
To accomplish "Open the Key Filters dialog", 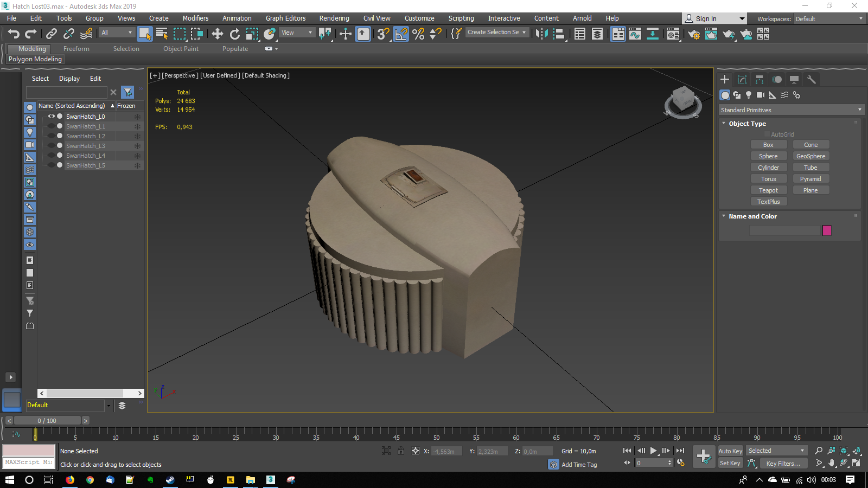I will tap(783, 464).
